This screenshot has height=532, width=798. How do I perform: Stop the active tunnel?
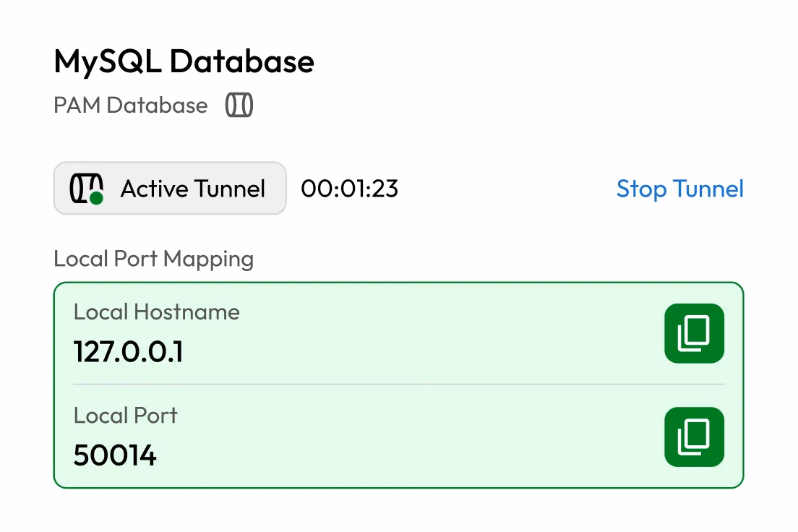(679, 189)
